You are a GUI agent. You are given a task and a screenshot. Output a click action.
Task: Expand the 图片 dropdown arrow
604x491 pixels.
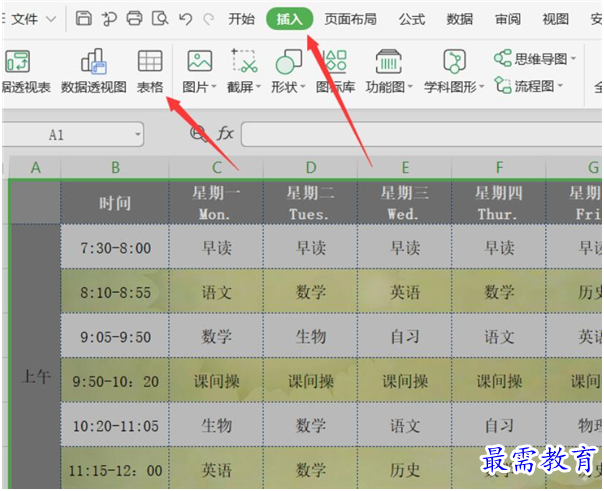(214, 87)
